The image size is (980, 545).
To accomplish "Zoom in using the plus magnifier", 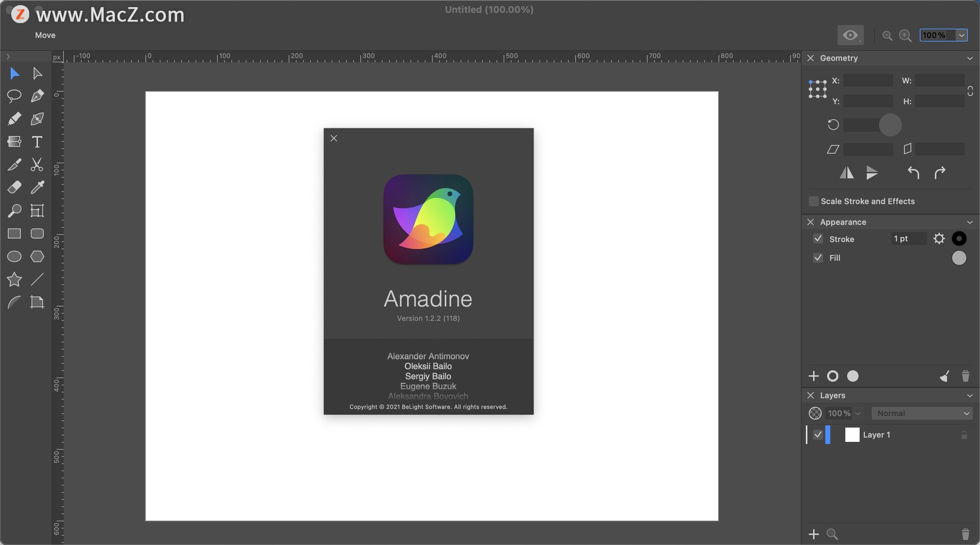I will [x=905, y=35].
